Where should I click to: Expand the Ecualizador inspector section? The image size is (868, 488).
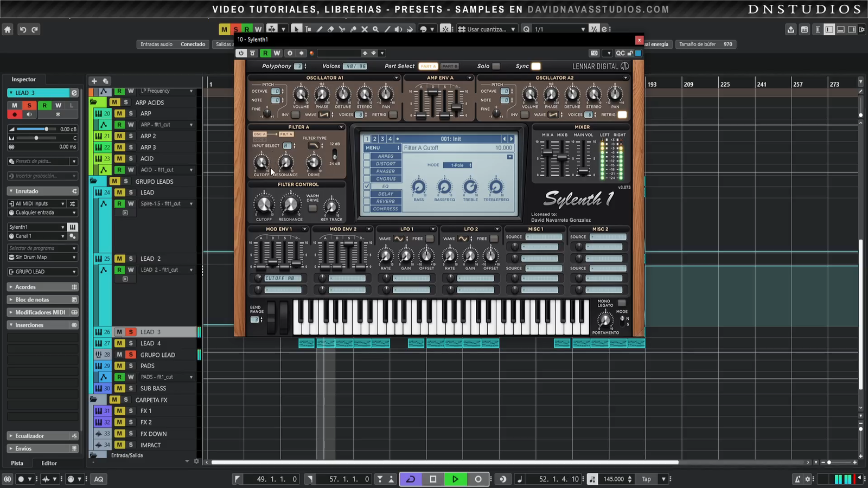29,436
